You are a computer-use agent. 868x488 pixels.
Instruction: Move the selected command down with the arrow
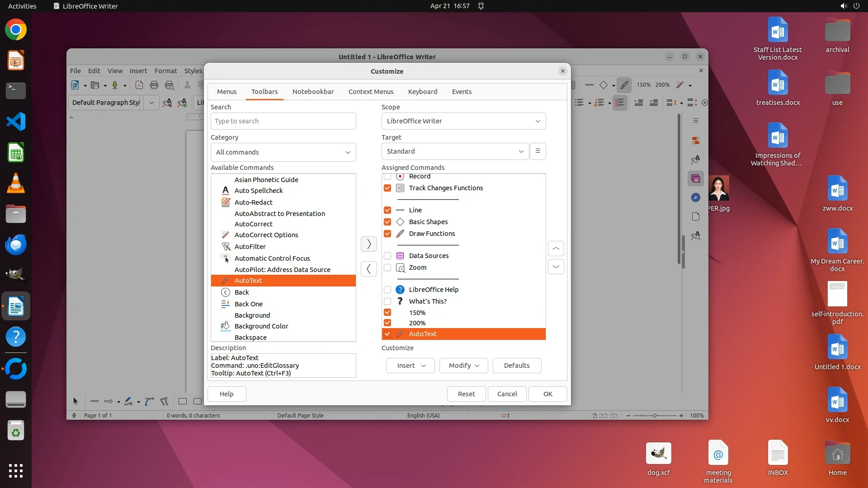tap(556, 267)
